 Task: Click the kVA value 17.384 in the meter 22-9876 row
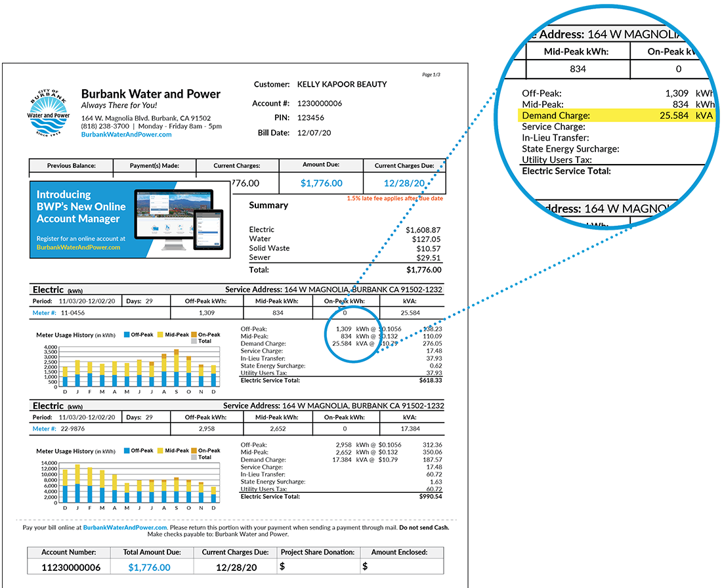click(x=410, y=429)
